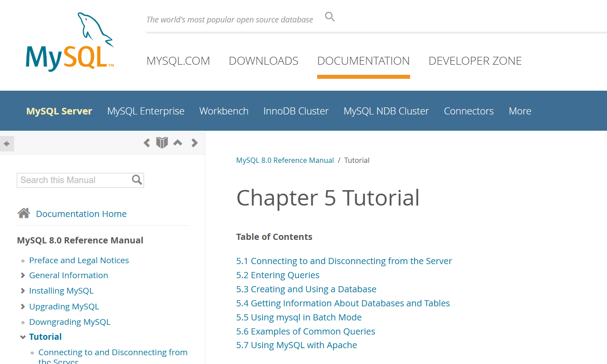Click the sidebar MySQL 8.0 Reference Manual title
The width and height of the screenshot is (607, 364).
point(80,240)
